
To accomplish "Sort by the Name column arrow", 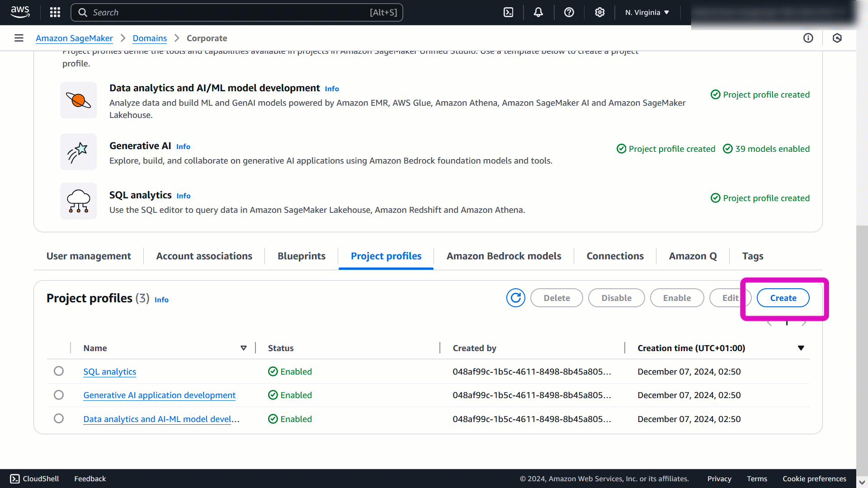I will 243,348.
